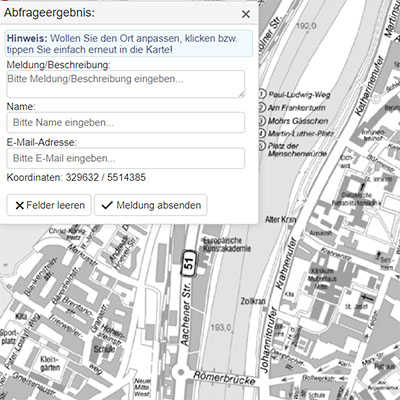Click the Römerbrücke label on the map
Image resolution: width=400 pixels, height=400 pixels.
(x=224, y=378)
